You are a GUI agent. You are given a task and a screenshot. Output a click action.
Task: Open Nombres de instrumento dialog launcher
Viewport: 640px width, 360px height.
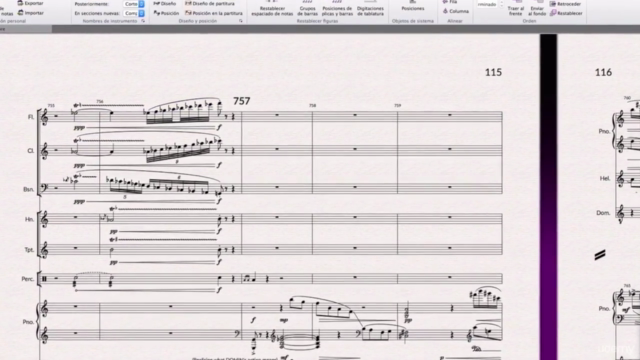pyautogui.click(x=143, y=21)
